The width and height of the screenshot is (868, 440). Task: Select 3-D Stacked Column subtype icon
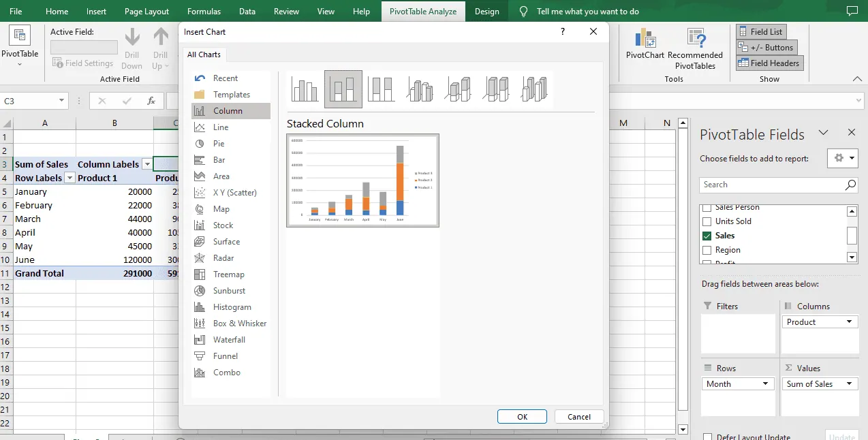(458, 89)
